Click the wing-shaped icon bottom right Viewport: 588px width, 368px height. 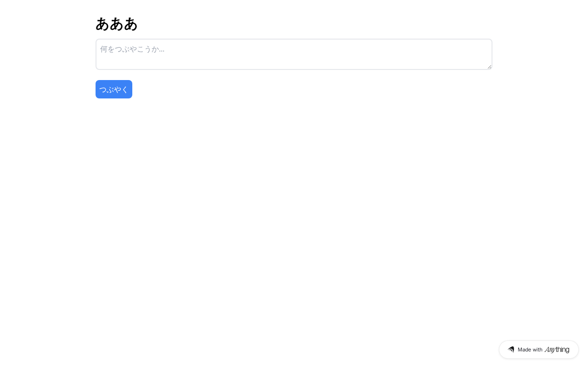coord(511,350)
